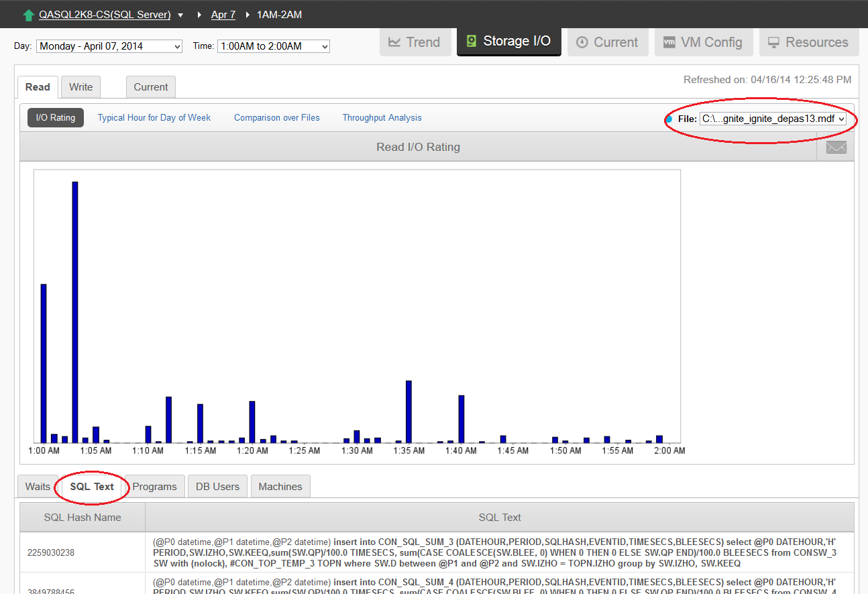Click the SQL Hash Name column header
Image resolution: width=868 pixels, height=594 pixels.
(x=83, y=517)
